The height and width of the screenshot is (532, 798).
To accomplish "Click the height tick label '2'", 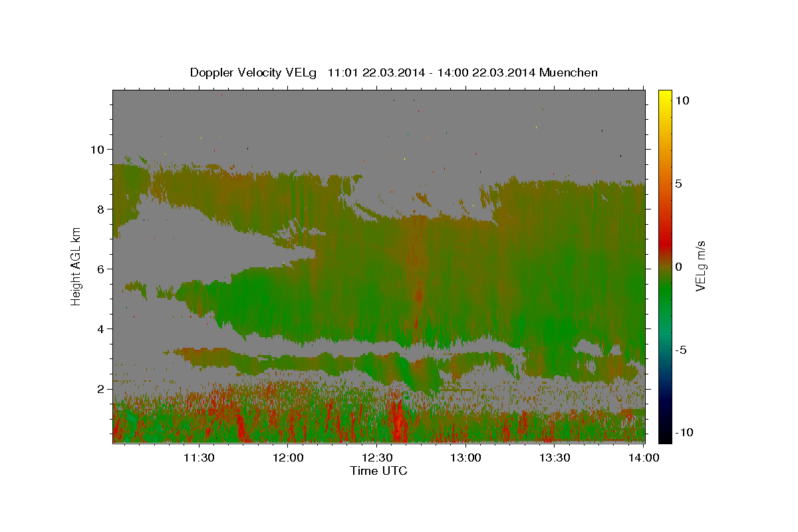I will pos(100,389).
